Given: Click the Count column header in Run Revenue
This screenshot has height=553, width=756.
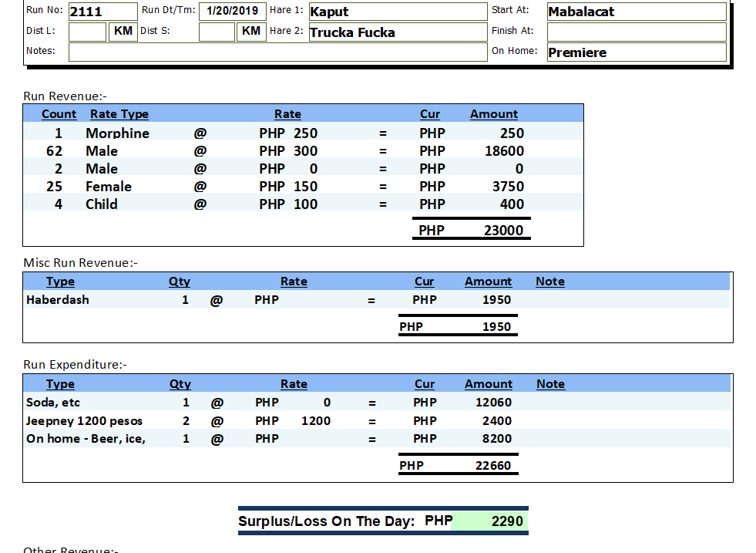Looking at the screenshot, I should click(x=59, y=114).
